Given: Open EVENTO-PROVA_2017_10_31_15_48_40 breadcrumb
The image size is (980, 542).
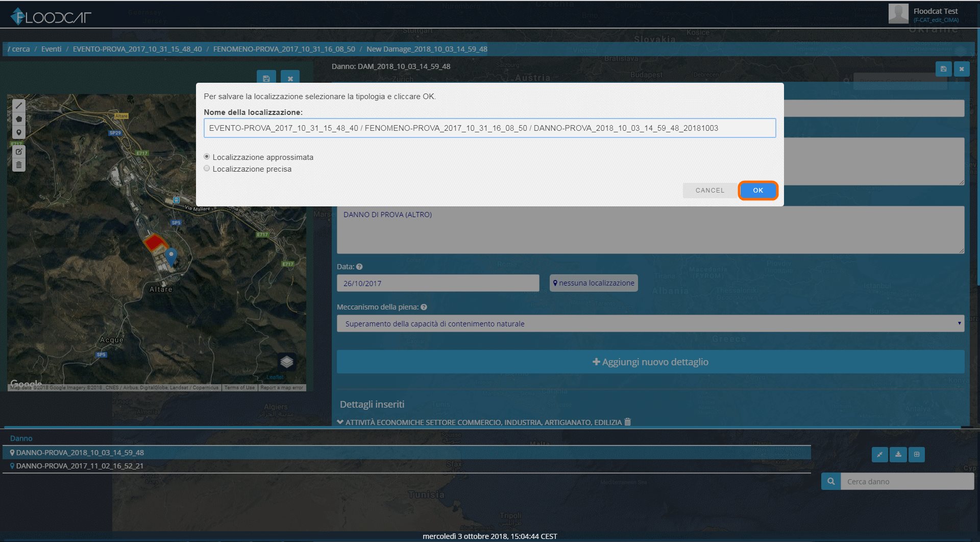Looking at the screenshot, I should pyautogui.click(x=137, y=49).
